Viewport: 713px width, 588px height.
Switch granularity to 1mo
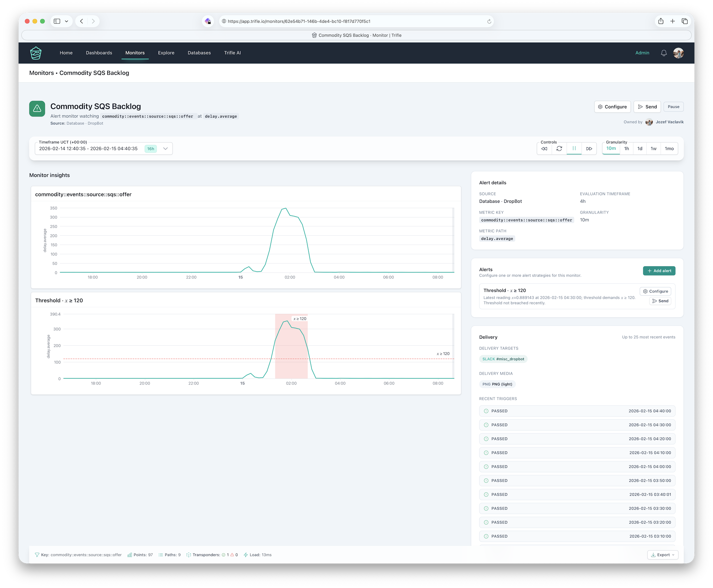tap(669, 148)
